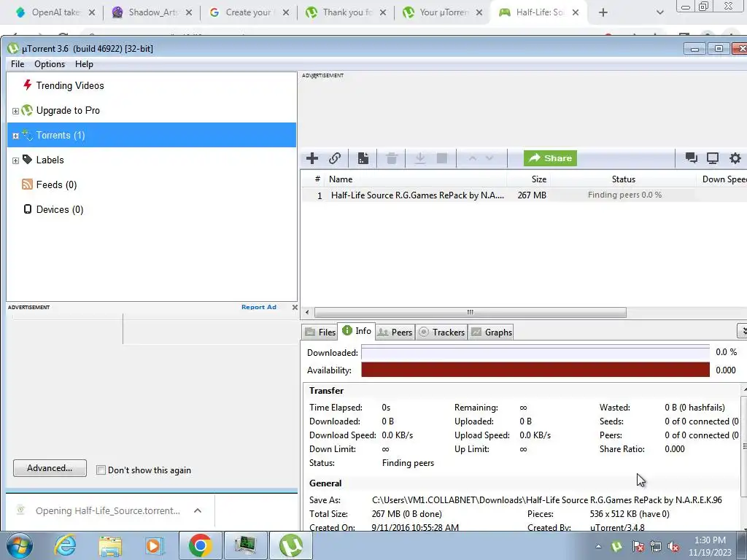Open the Options menu
747x560 pixels.
click(x=50, y=64)
